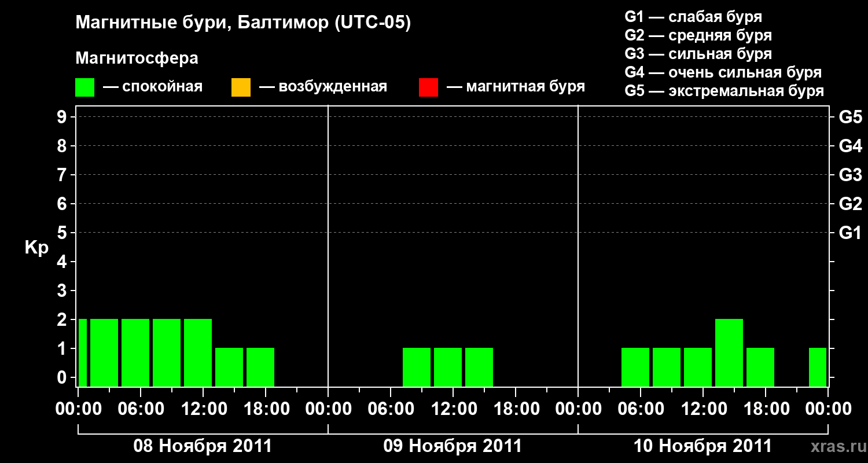Click the '— спокойная' legend label
868x463 pixels.
153,87
